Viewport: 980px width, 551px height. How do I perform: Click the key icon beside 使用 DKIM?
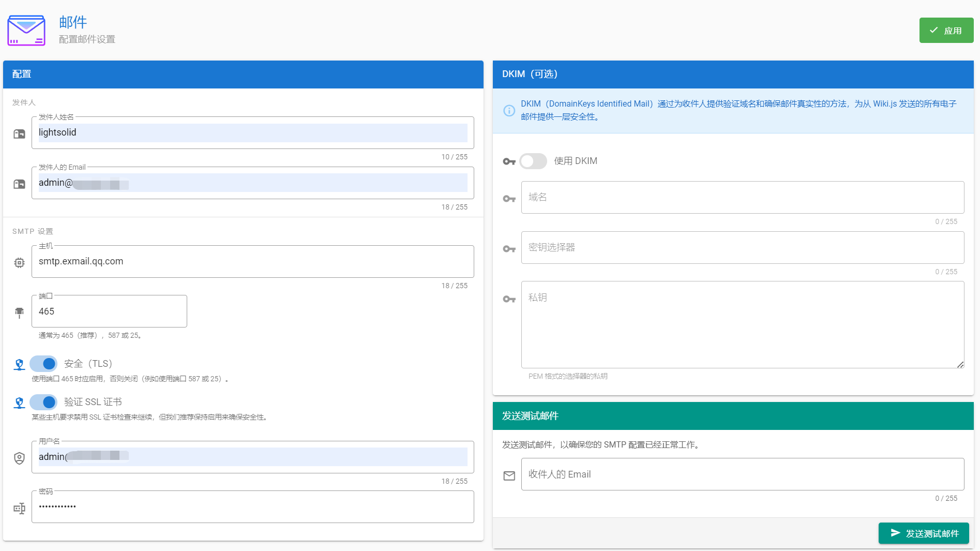pyautogui.click(x=509, y=161)
